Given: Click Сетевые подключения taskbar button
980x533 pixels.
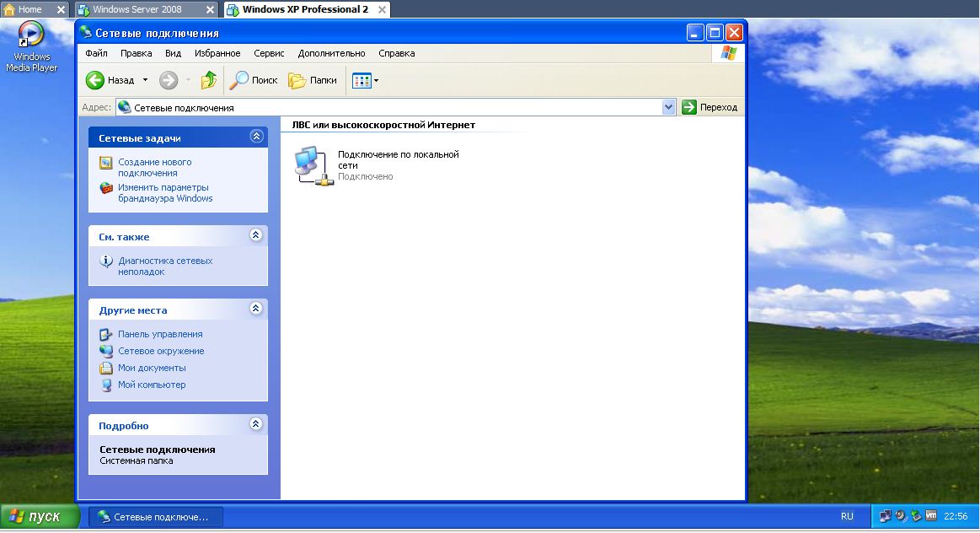Looking at the screenshot, I should coord(156,517).
